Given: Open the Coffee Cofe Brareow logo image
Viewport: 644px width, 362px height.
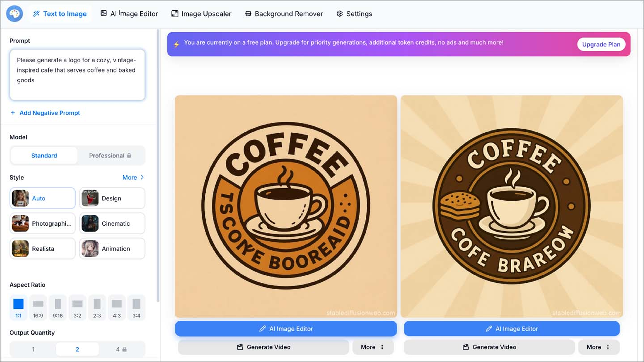Looking at the screenshot, I should click(x=512, y=207).
